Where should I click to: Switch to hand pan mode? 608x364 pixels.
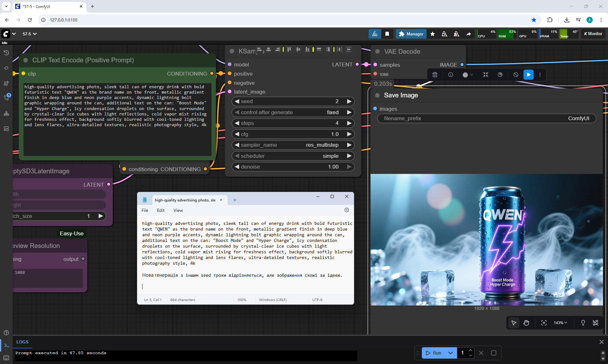pyautogui.click(x=526, y=323)
